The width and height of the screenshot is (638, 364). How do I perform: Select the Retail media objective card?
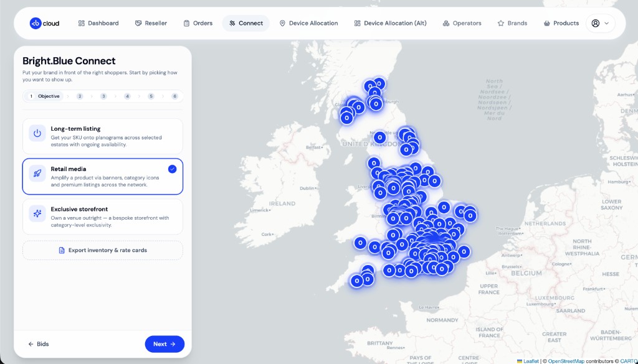click(x=103, y=176)
